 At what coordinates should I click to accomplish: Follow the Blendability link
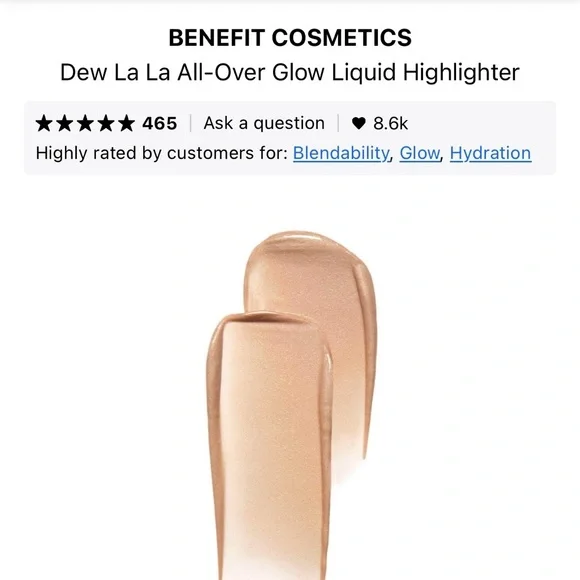[341, 153]
